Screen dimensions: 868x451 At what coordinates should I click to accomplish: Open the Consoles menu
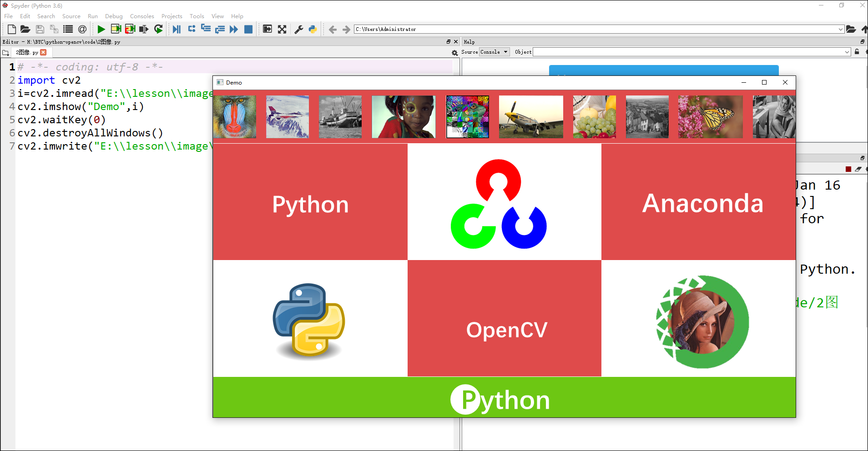(x=142, y=16)
